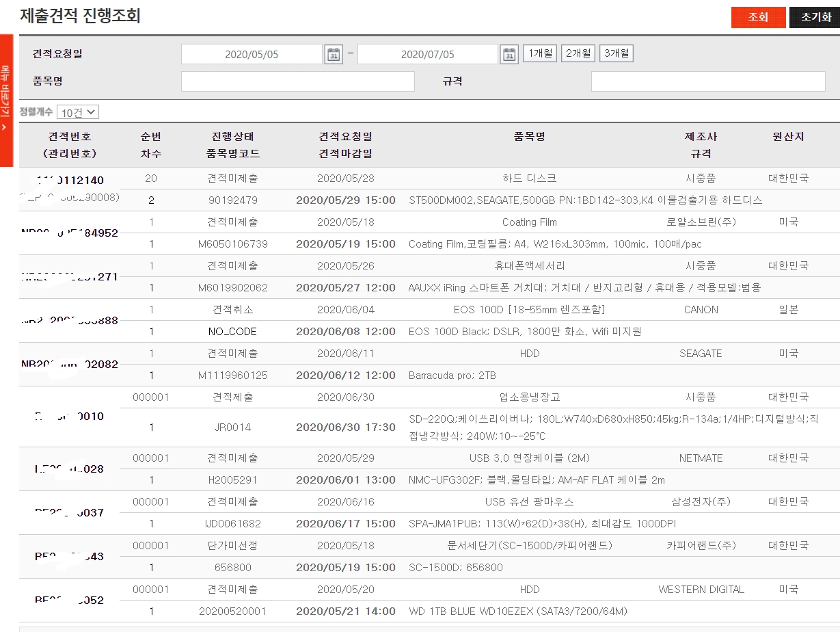This screenshot has width=840, height=632.
Task: Focus the 품목명 input field
Action: click(x=298, y=81)
